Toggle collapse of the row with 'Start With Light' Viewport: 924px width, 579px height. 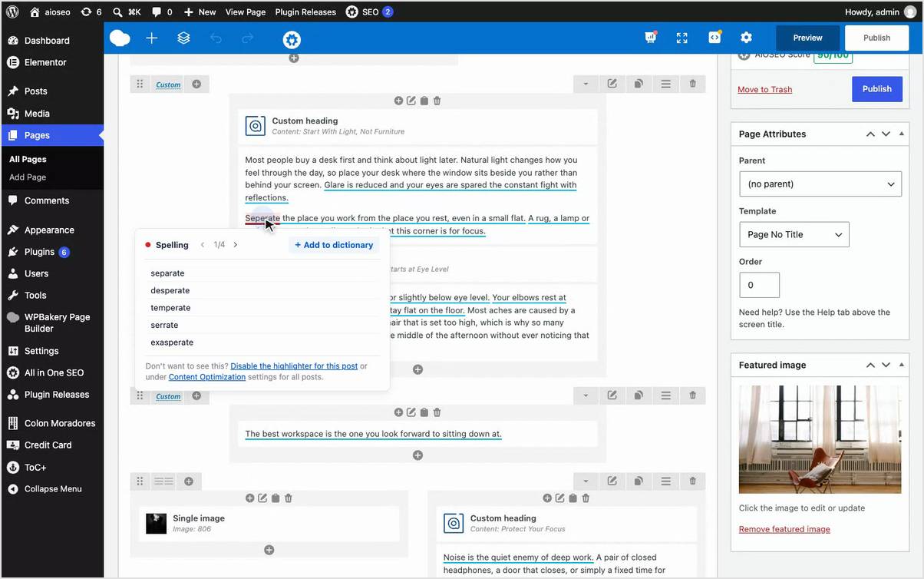(x=586, y=84)
